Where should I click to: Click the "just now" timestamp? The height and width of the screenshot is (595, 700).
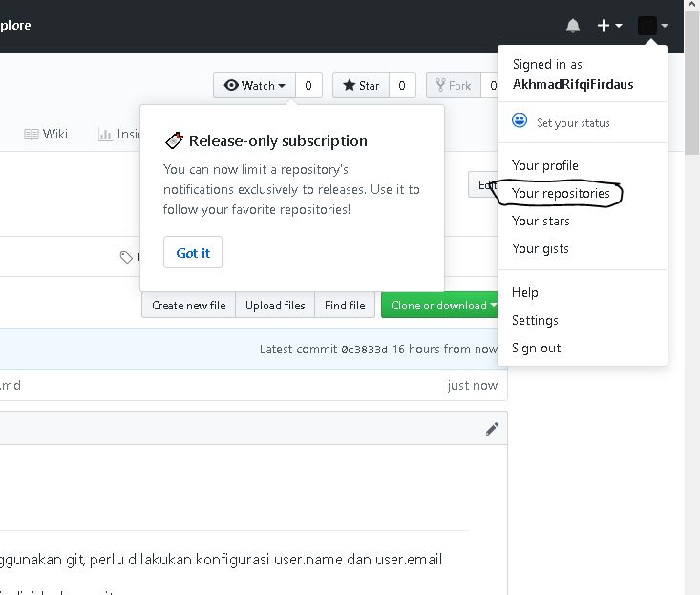pos(473,385)
